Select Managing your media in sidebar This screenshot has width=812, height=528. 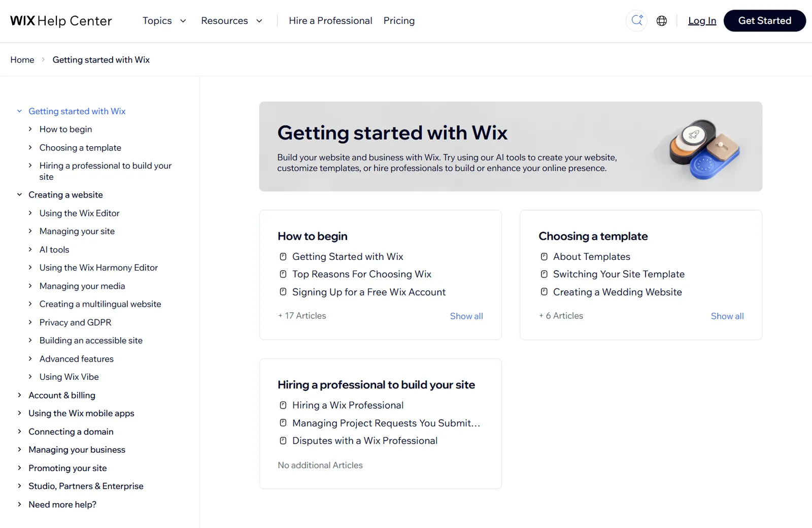[82, 286]
